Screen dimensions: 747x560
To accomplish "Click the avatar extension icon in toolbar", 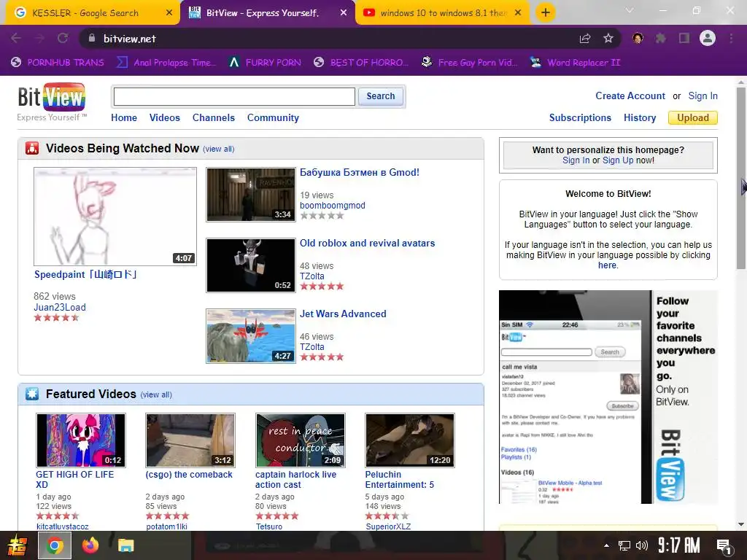I will click(x=638, y=39).
